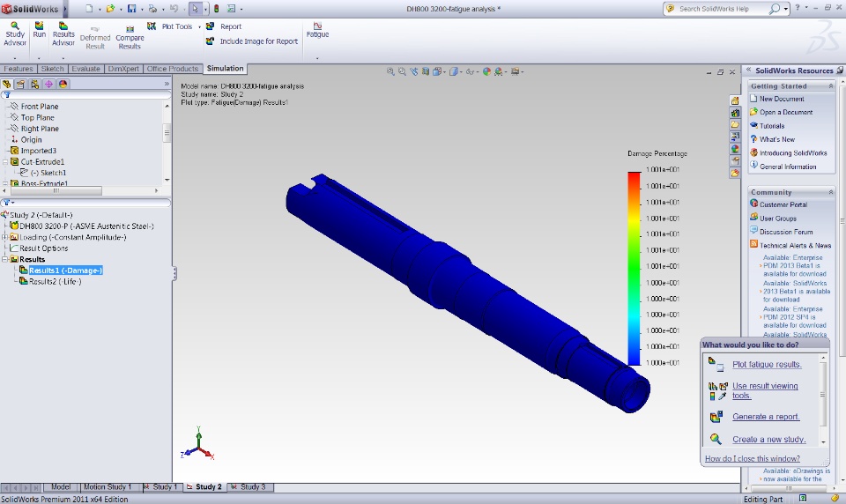The height and width of the screenshot is (504, 846).
Task: Click How do I close this window
Action: [x=752, y=459]
